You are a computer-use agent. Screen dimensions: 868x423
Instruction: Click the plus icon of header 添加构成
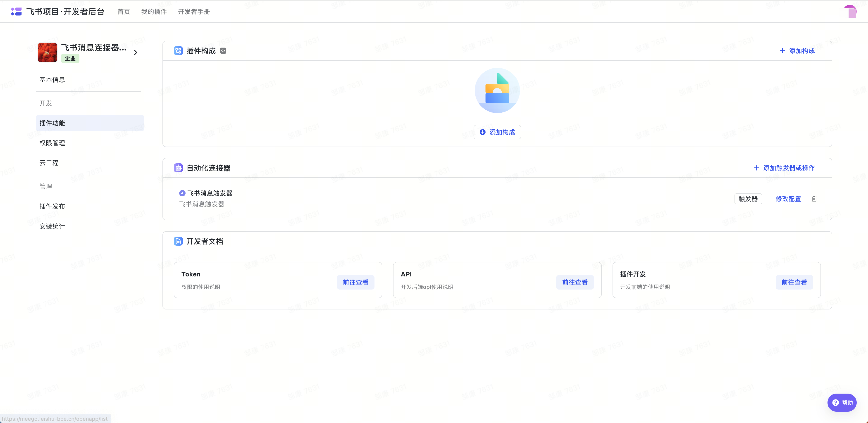pos(782,51)
